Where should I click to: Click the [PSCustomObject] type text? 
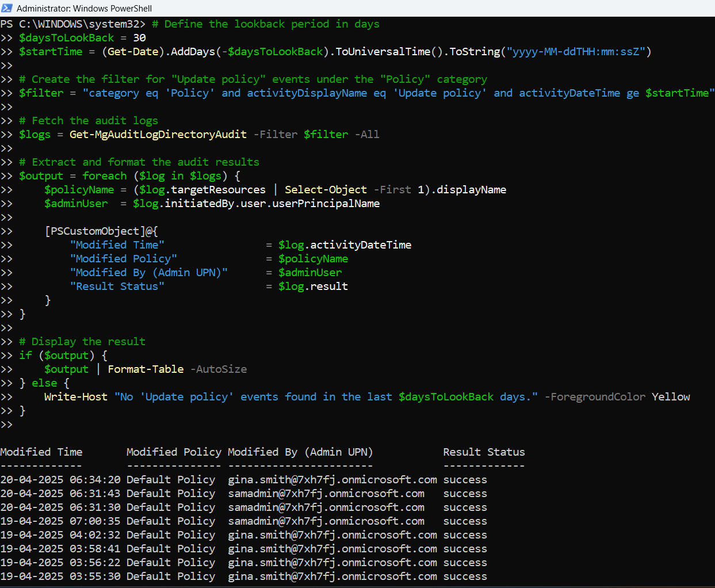pos(95,231)
